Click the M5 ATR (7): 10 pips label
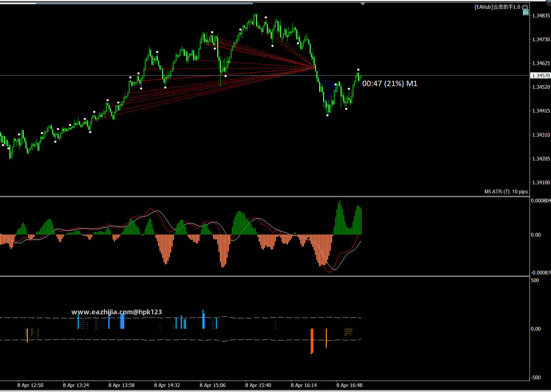The height and width of the screenshot is (392, 551). coord(506,192)
